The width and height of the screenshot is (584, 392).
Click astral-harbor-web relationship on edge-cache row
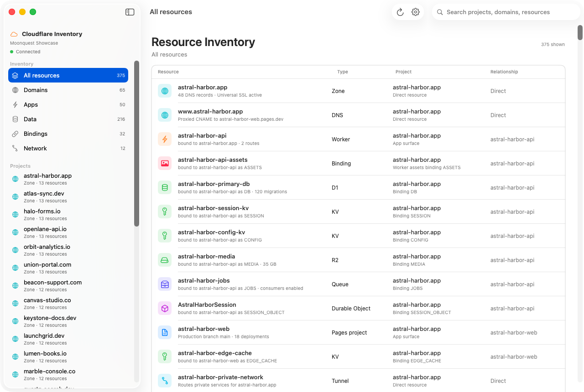pyautogui.click(x=514, y=357)
